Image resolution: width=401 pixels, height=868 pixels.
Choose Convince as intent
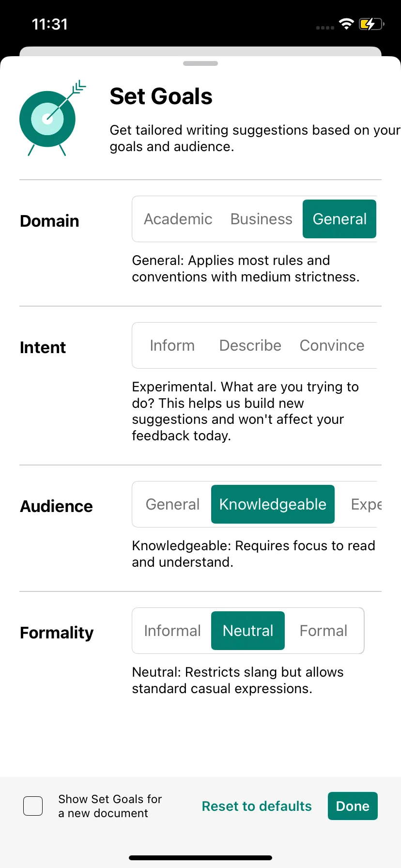pyautogui.click(x=332, y=345)
